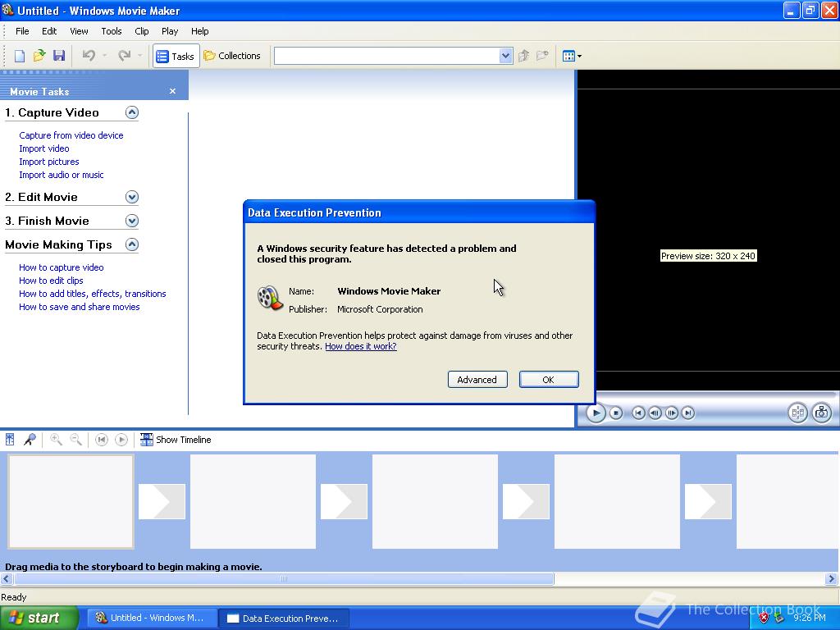Switch to Data Execution Prevention taskbar button
This screenshot has height=630, width=840.
[284, 618]
